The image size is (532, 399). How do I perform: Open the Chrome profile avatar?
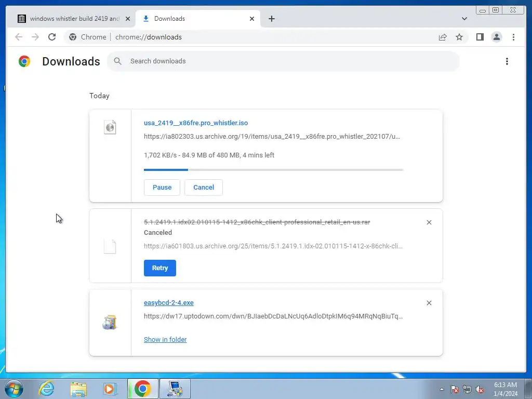point(496,37)
